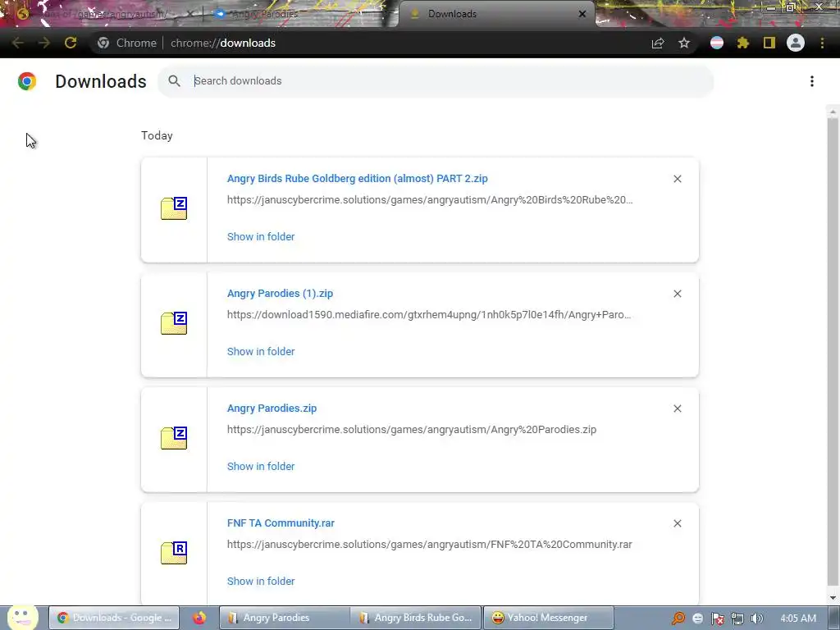840x630 pixels.
Task: Show Angry Parodies.zip in folder
Action: 261,466
